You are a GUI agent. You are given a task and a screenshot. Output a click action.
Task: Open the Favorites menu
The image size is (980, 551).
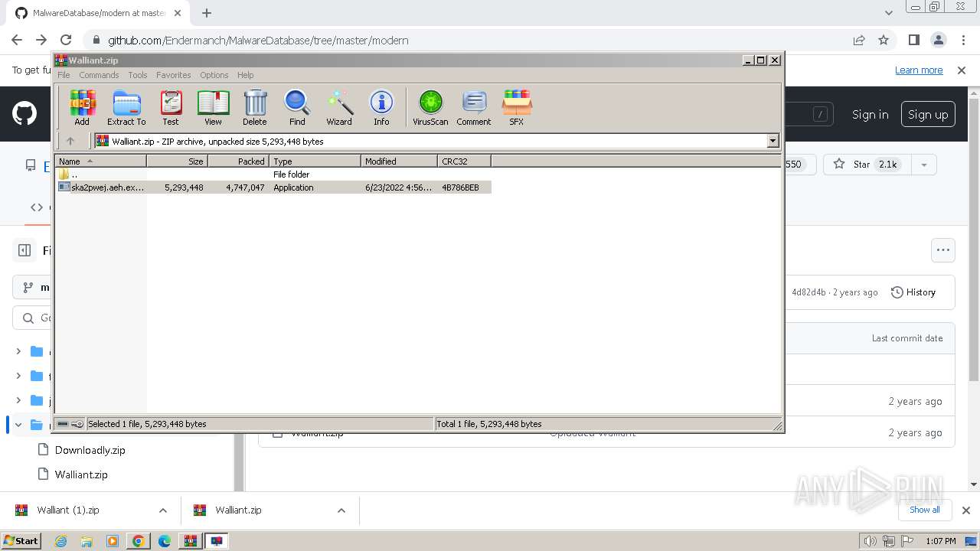(x=174, y=75)
